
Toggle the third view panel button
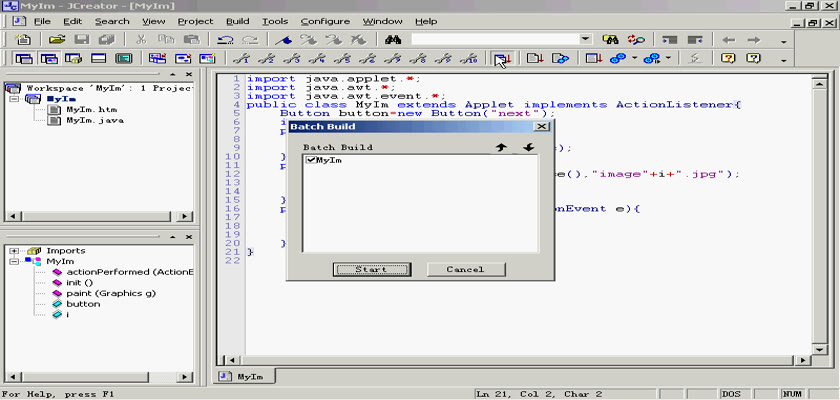pos(74,58)
